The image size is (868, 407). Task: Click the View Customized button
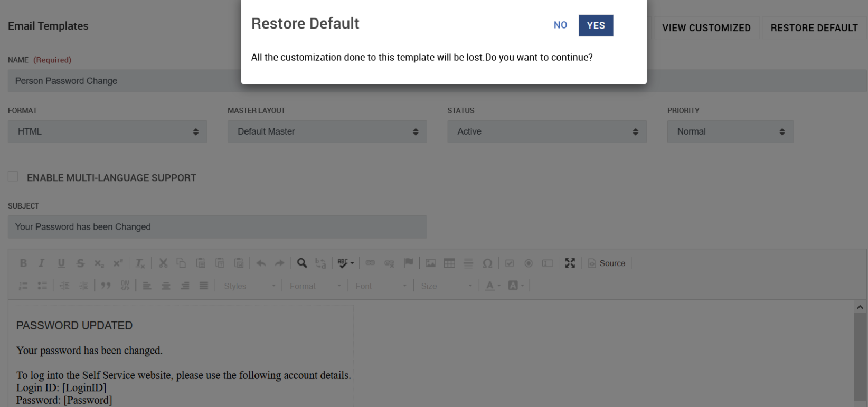706,28
